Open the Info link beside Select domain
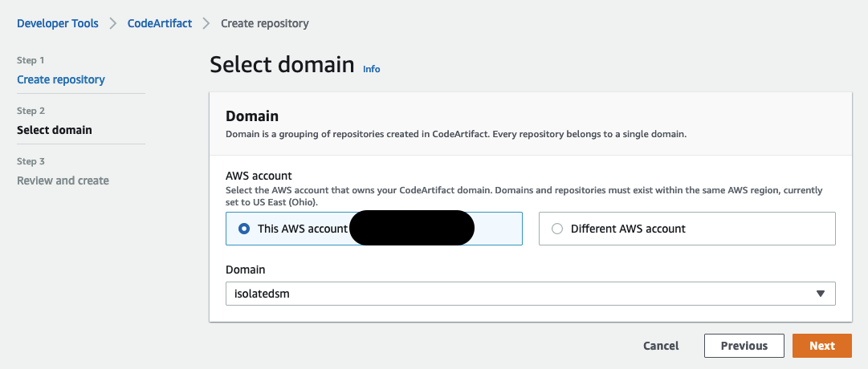The image size is (868, 369). point(371,69)
